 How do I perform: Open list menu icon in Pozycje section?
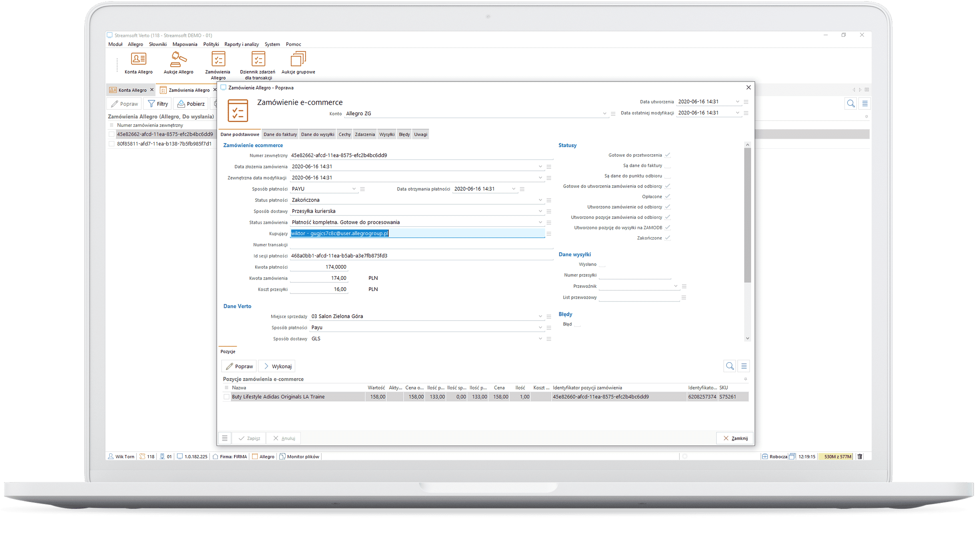click(x=744, y=366)
